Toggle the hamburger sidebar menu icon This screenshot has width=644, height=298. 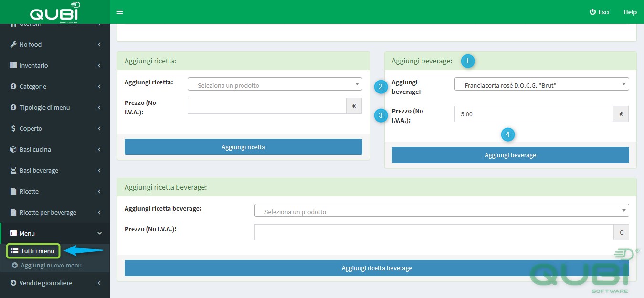click(x=120, y=12)
